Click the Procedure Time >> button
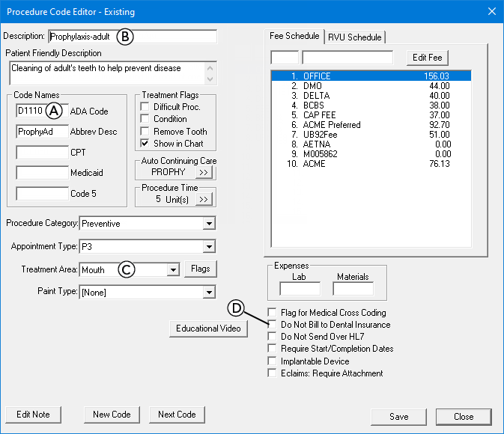The width and height of the screenshot is (504, 434). pos(203,199)
